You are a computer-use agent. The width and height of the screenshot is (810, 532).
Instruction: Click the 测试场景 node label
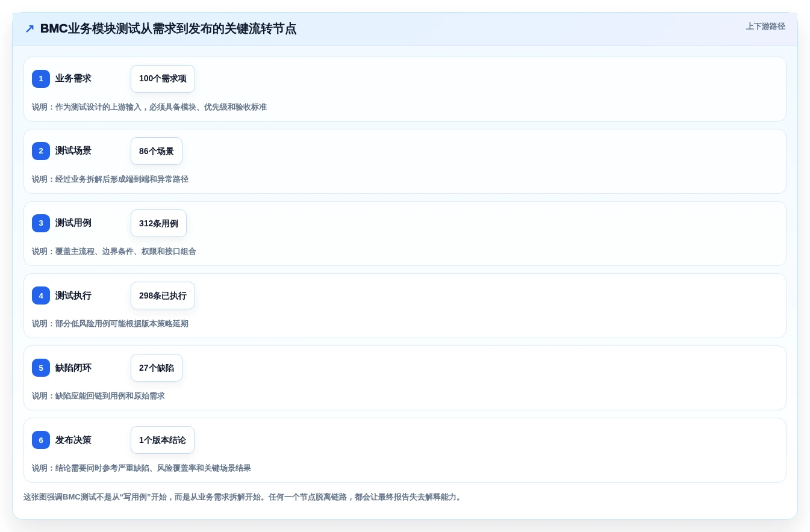coord(73,151)
